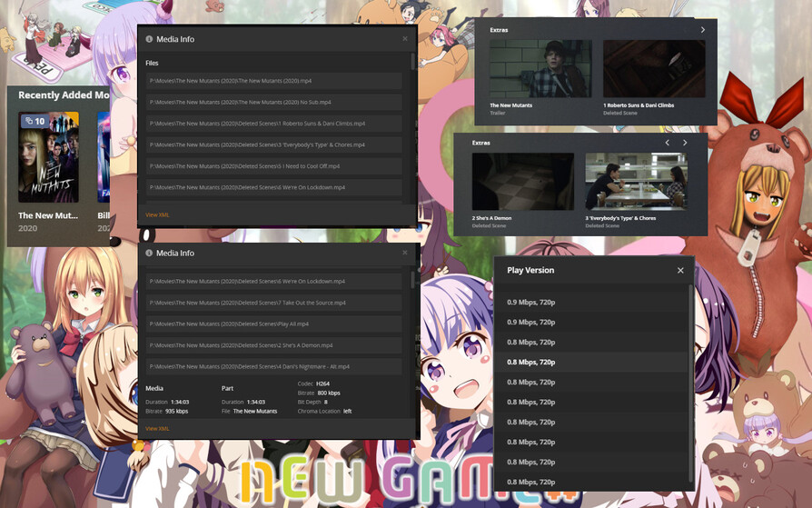
Task: Go to previous extras before 2 She's A Demon
Action: pos(667,143)
